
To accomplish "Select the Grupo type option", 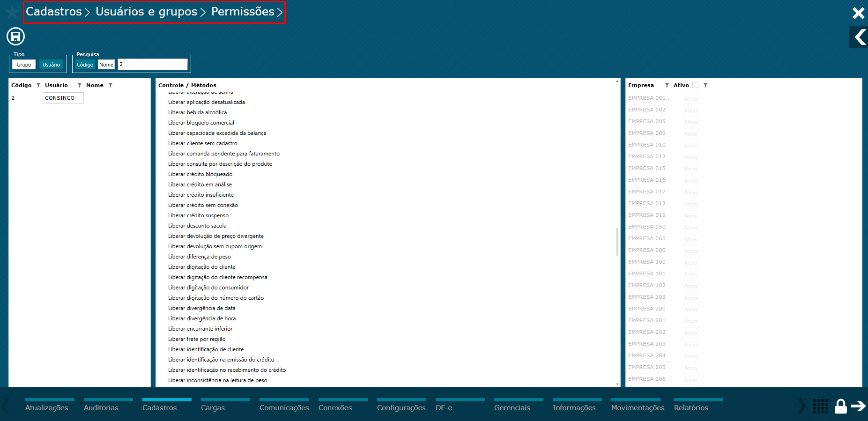I will coord(24,65).
